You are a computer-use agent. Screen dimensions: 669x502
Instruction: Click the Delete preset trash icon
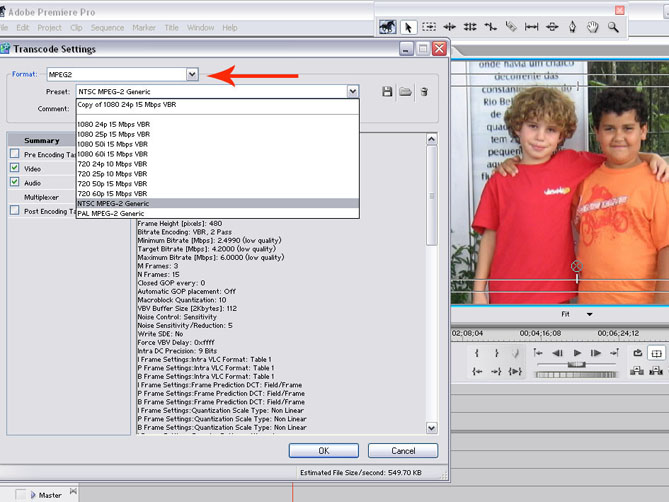coord(423,92)
